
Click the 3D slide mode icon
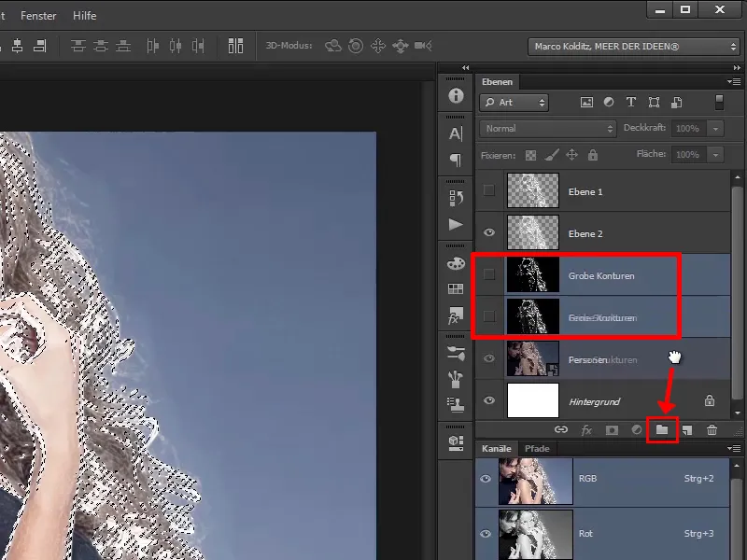click(401, 46)
